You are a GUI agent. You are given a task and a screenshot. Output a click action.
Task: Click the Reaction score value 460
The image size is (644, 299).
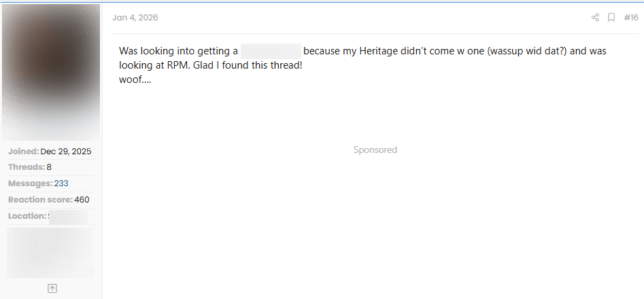(x=82, y=200)
